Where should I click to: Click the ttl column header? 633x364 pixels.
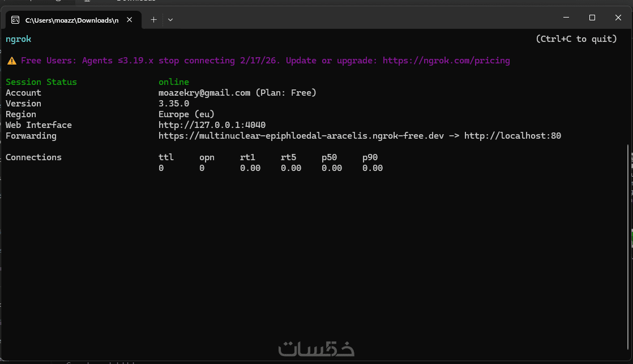pyautogui.click(x=166, y=157)
